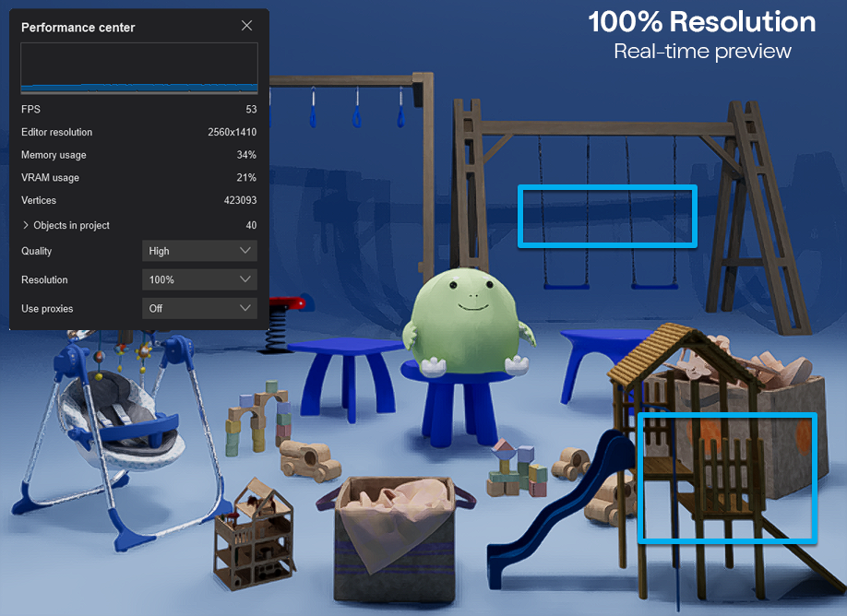This screenshot has width=847, height=616.
Task: Click the highlight box over the swings
Action: (607, 216)
